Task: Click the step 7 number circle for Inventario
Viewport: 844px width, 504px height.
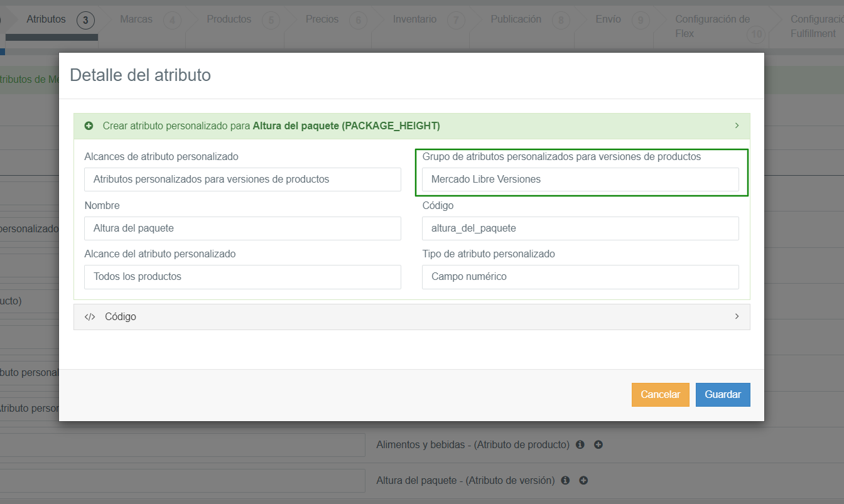Action: tap(457, 21)
